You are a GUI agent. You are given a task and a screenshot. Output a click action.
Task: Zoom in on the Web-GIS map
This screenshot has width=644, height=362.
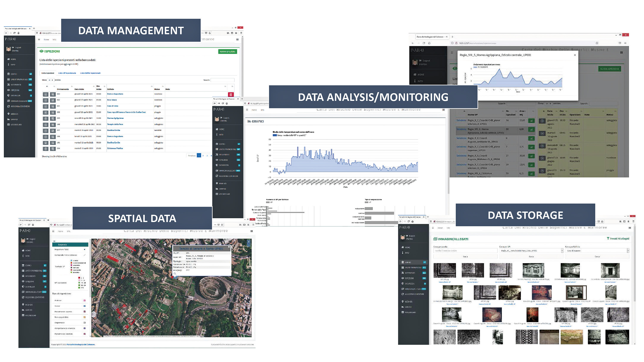(249, 242)
